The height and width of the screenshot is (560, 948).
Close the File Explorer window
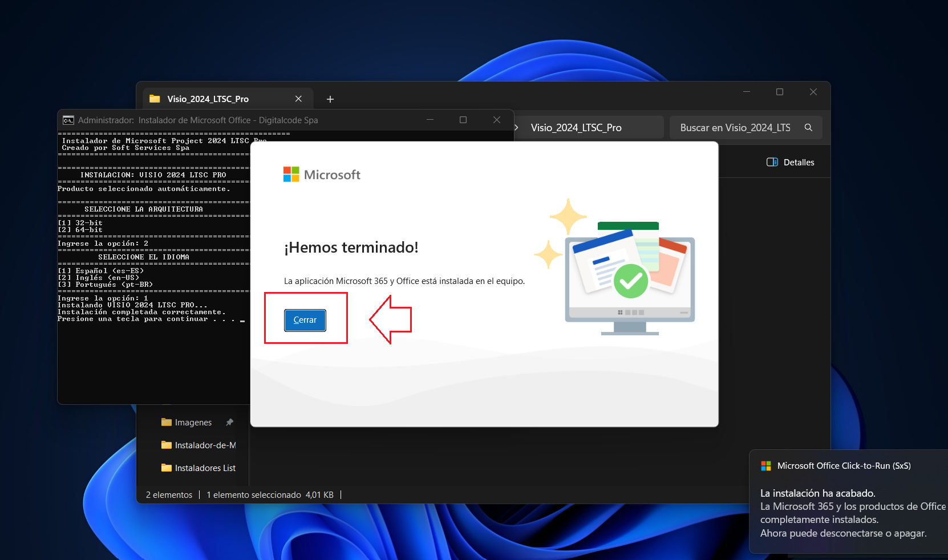coord(813,92)
